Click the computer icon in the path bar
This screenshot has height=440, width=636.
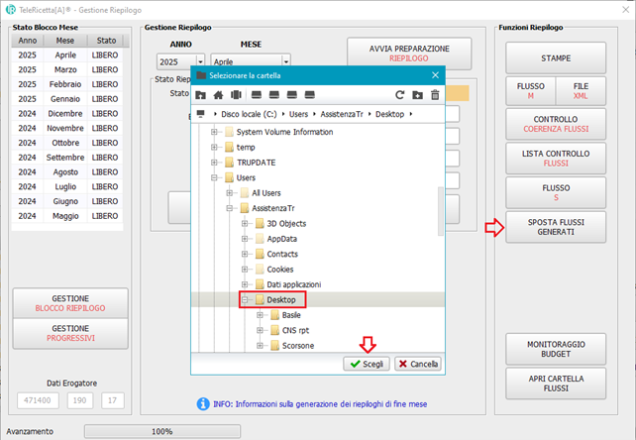pos(201,115)
